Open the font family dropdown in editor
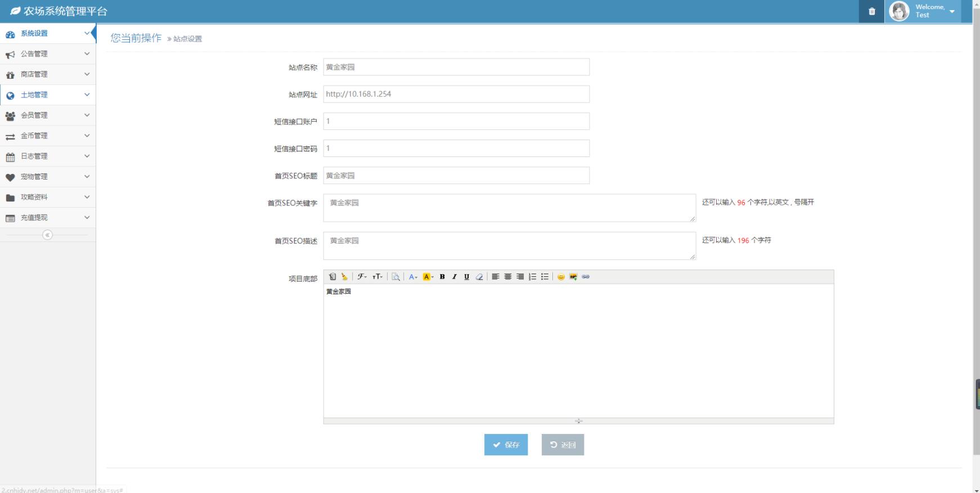 pos(362,277)
